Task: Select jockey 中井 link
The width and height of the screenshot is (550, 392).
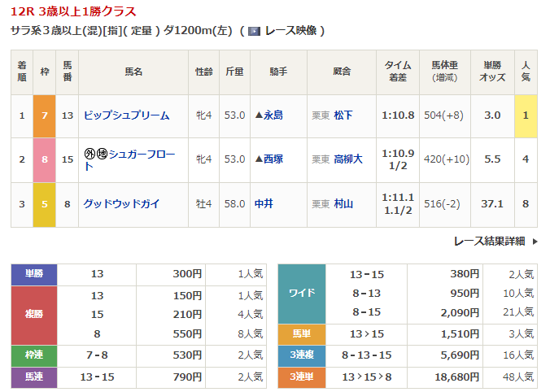Action: pyautogui.click(x=264, y=203)
